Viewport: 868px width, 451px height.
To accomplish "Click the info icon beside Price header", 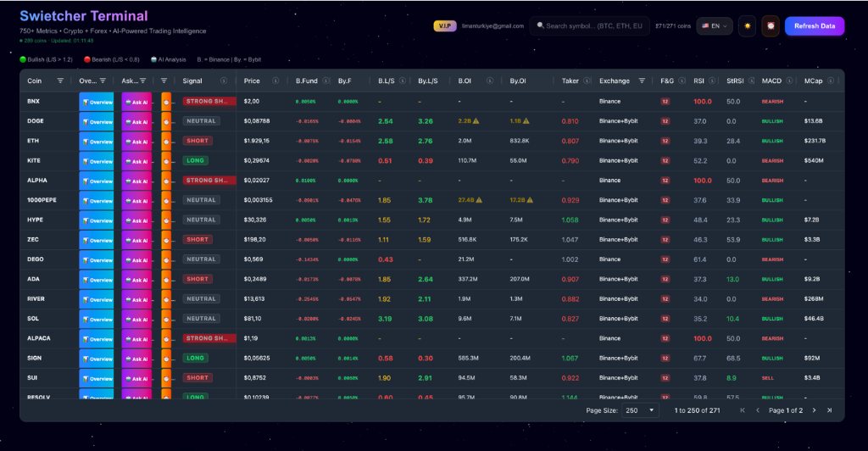I will click(x=275, y=81).
